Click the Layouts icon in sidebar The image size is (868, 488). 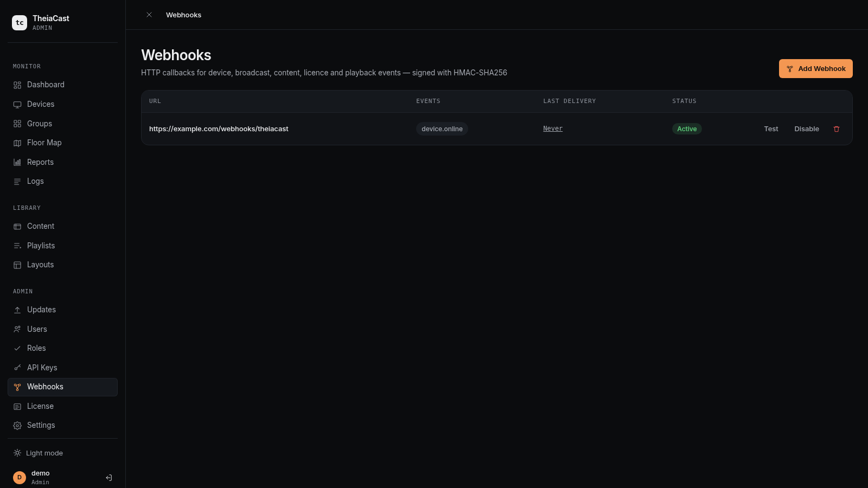[x=17, y=265]
